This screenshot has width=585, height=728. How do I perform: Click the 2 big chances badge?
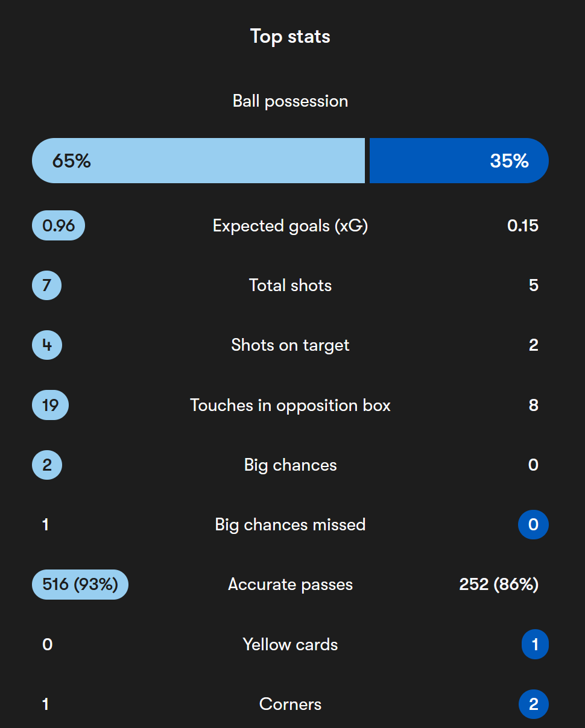point(47,465)
